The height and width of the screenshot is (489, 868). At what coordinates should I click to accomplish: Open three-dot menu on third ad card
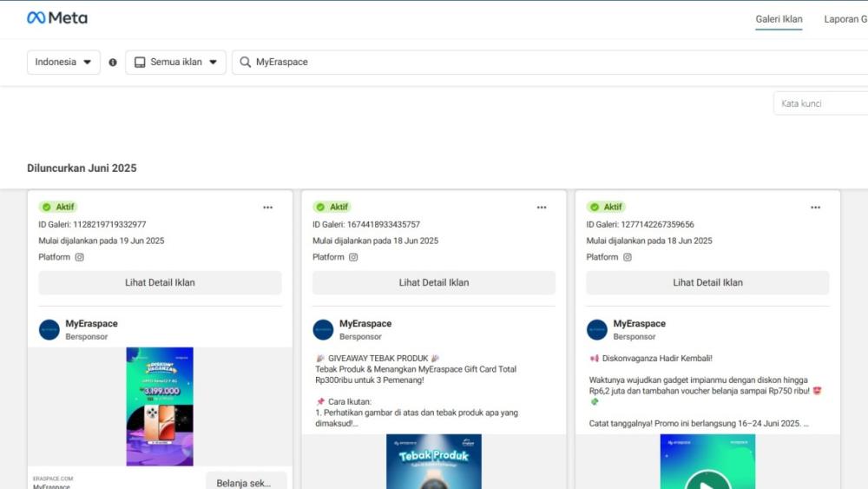point(815,208)
